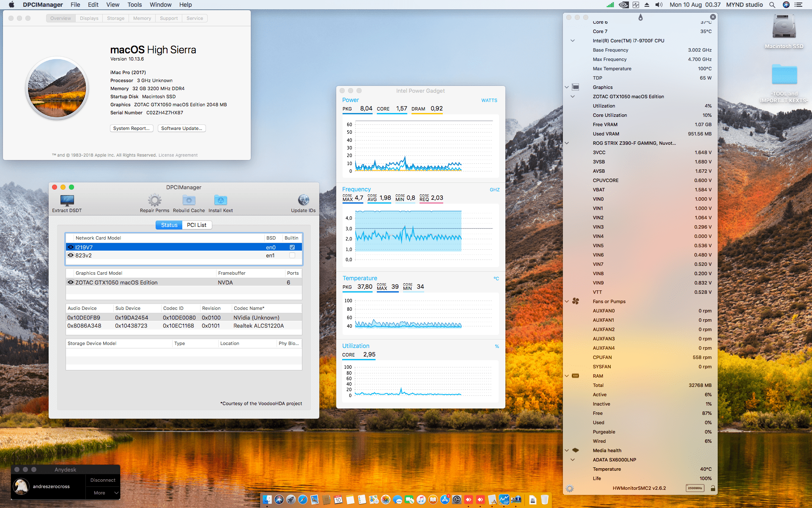The width and height of the screenshot is (812, 508).
Task: Open the Window menu in menu bar
Action: point(160,5)
